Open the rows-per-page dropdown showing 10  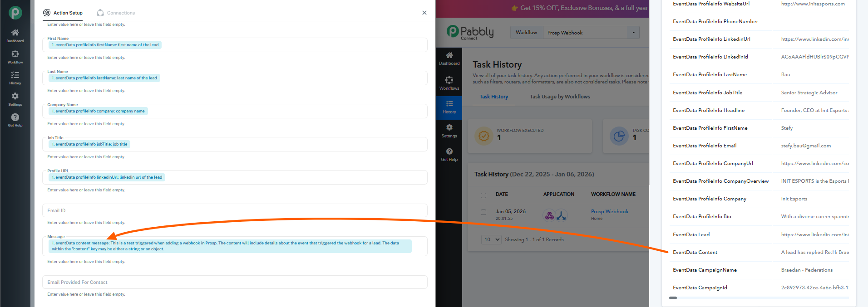491,239
